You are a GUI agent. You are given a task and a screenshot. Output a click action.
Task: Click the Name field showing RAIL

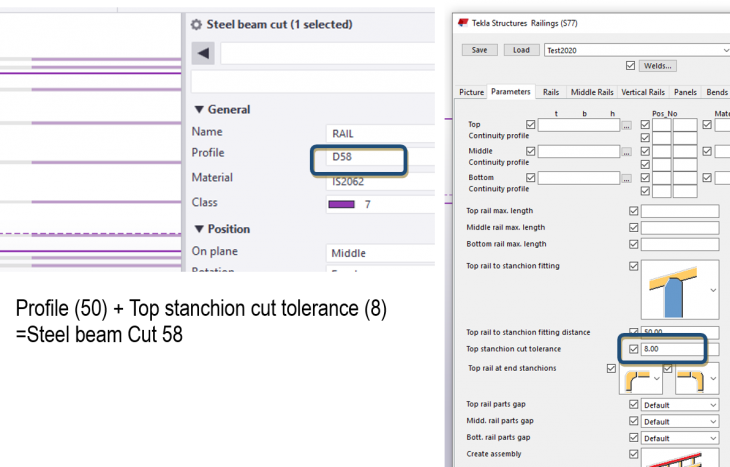click(x=380, y=134)
